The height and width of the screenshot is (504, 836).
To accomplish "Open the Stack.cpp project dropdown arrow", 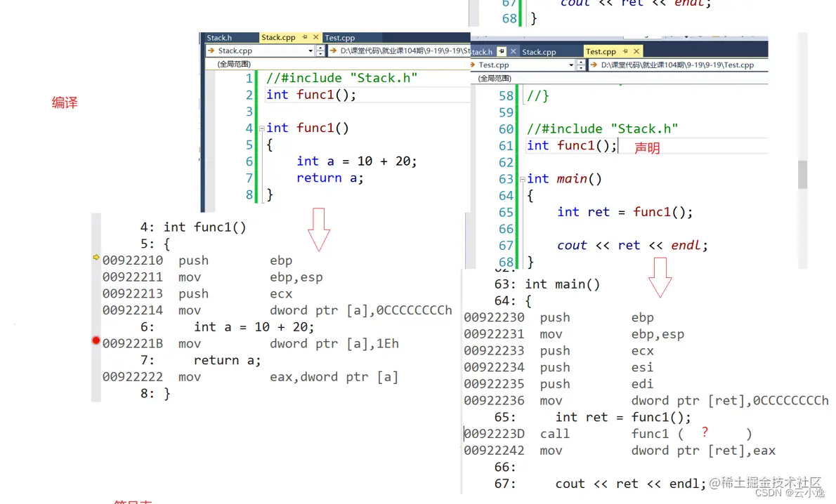I will coord(311,51).
